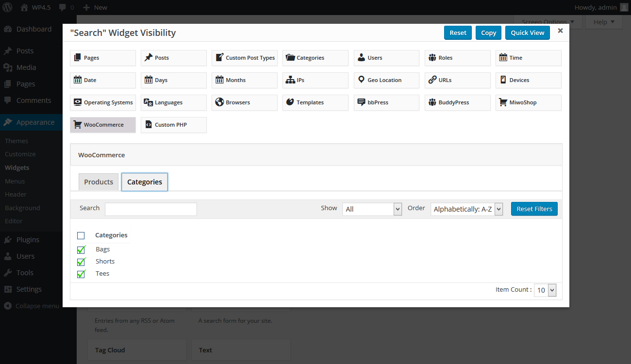This screenshot has height=364, width=631.
Task: Open comments bubble in admin bar
Action: coord(66,7)
